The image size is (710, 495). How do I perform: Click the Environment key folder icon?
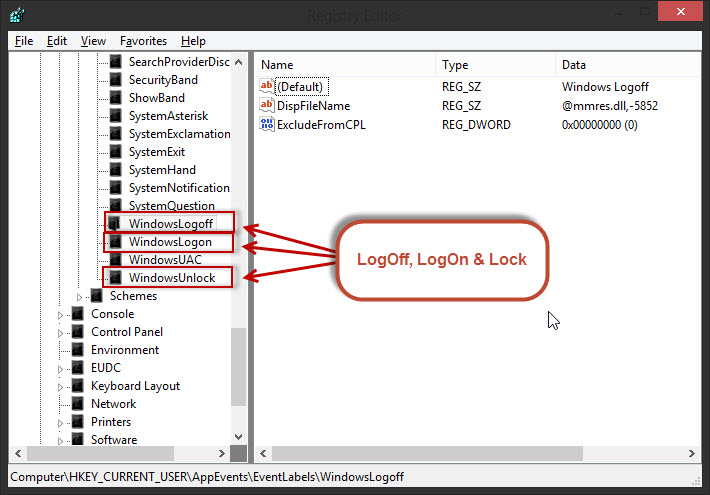(78, 350)
